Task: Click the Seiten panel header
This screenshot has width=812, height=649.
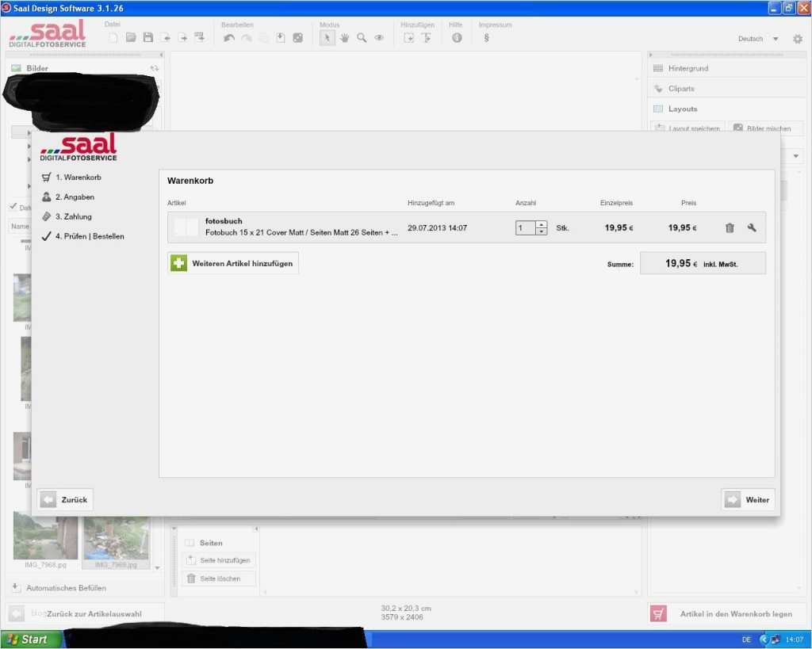Action: [211, 543]
